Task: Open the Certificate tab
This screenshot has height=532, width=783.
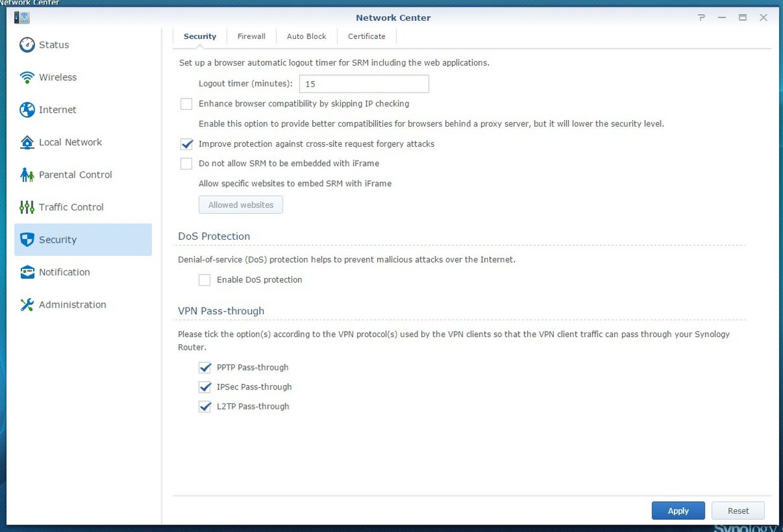Action: click(366, 36)
